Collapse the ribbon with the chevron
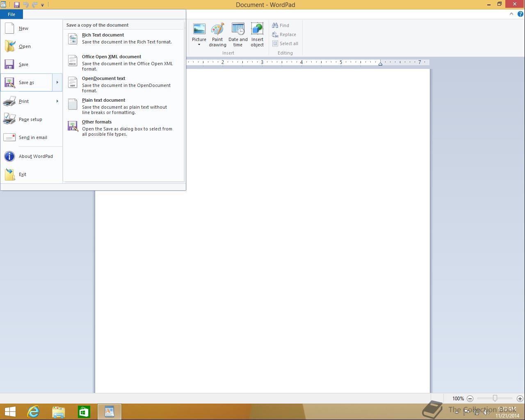 pos(511,14)
